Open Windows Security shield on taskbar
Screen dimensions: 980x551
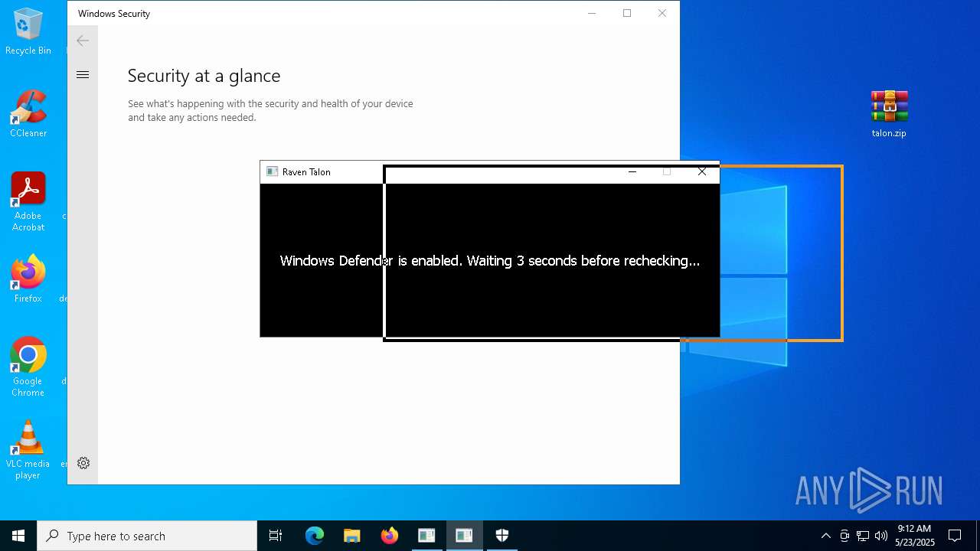click(502, 536)
